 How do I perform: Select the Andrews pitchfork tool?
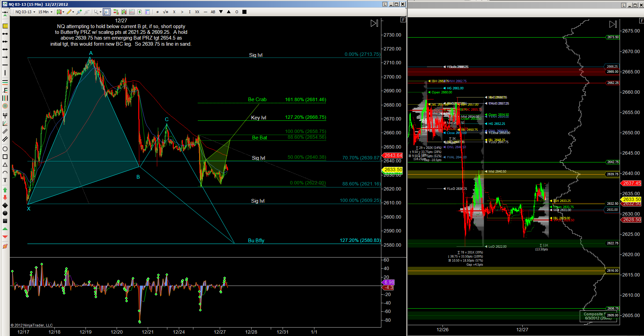(x=5, y=115)
